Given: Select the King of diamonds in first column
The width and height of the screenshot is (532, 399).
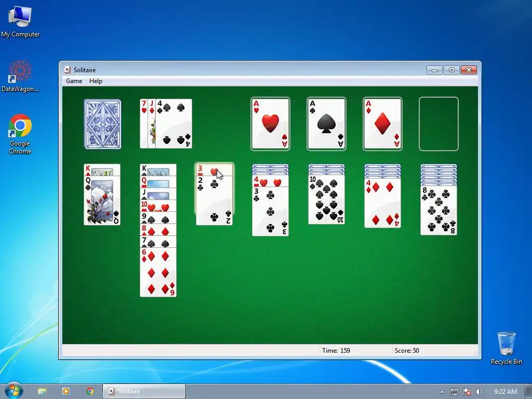Looking at the screenshot, I should [x=102, y=170].
